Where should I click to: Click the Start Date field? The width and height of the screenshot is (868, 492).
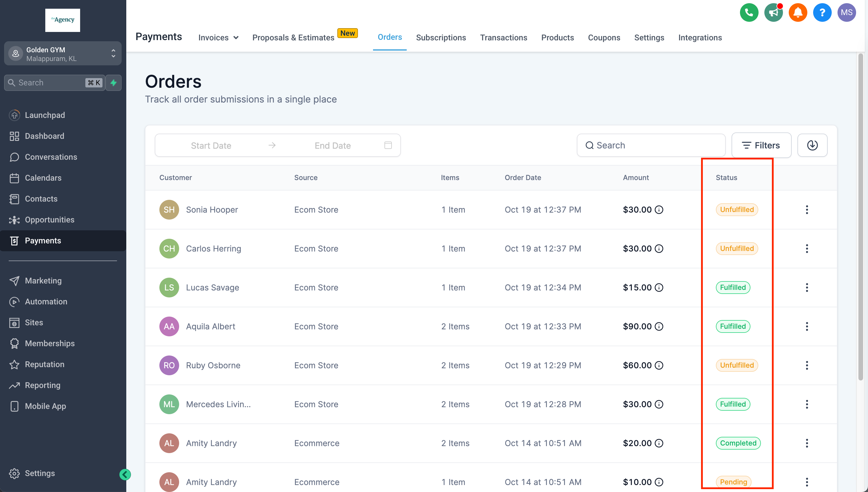[211, 146]
